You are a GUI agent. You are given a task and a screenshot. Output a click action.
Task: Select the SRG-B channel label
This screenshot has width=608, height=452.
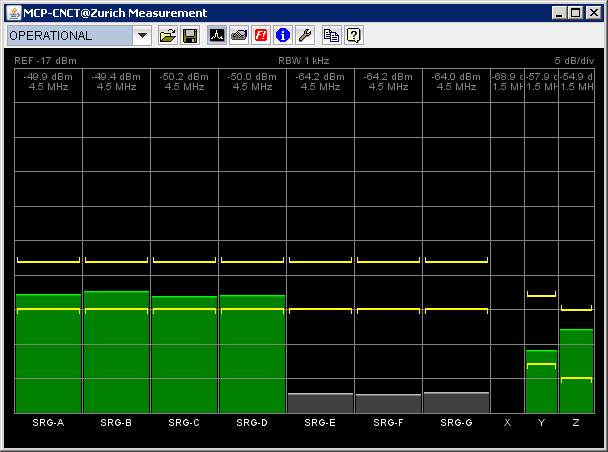tap(116, 423)
